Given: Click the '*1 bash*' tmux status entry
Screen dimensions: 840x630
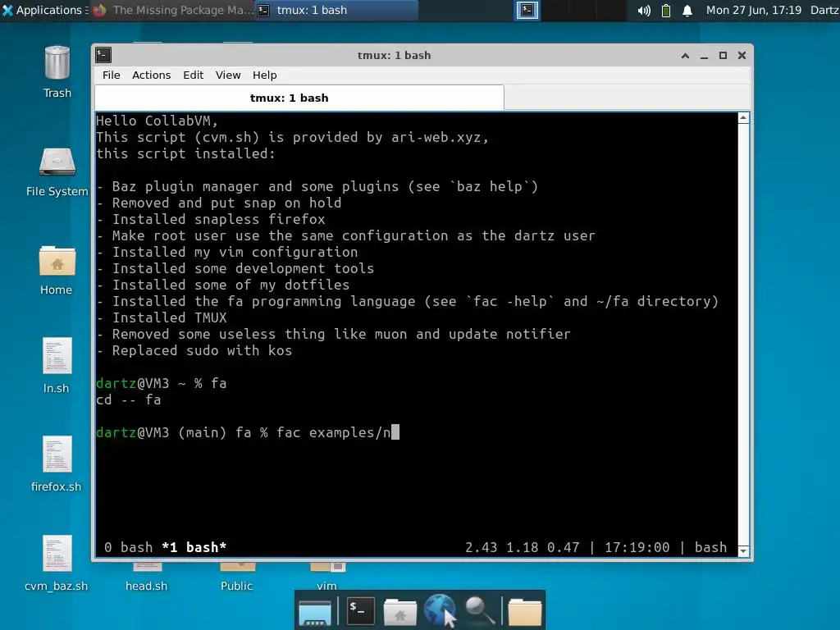Looking at the screenshot, I should (x=194, y=547).
